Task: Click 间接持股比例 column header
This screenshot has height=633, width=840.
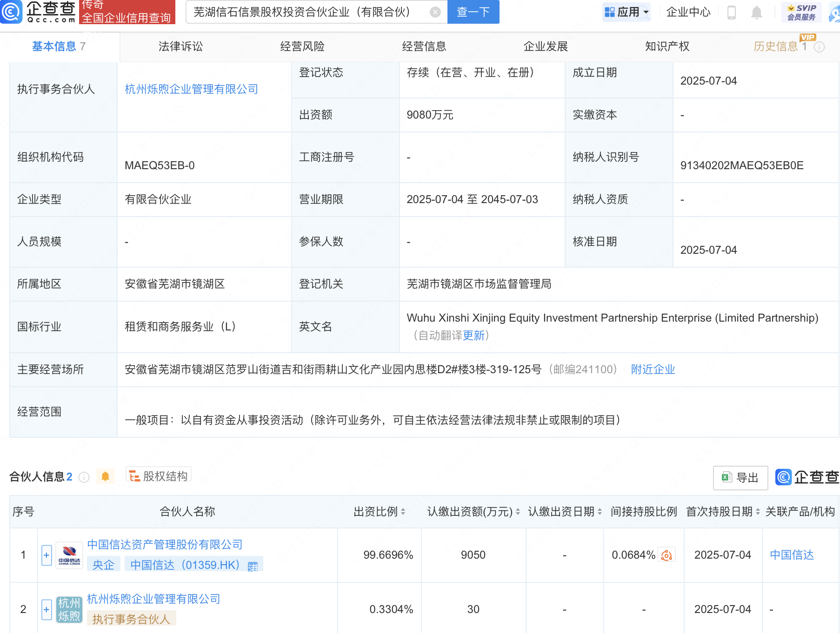Action: 644,512
